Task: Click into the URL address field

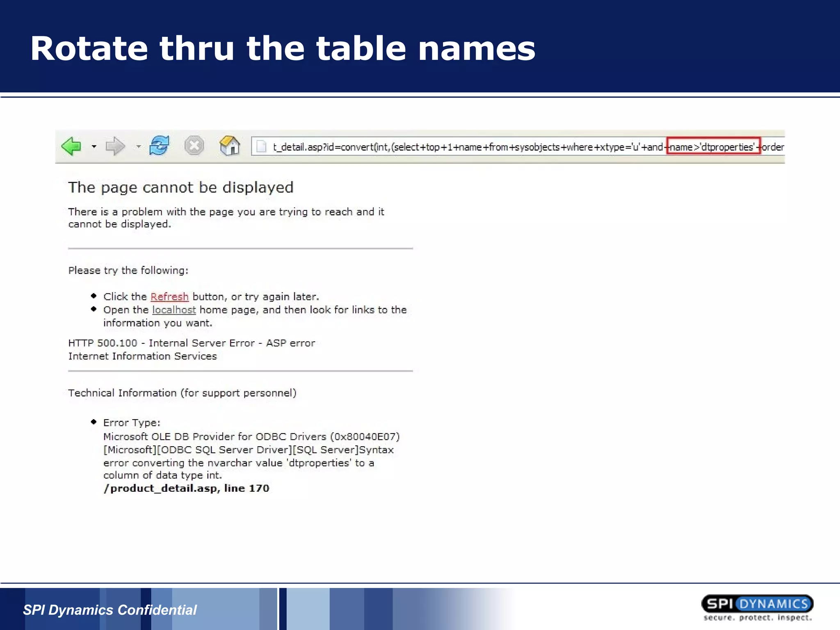Action: 518,146
